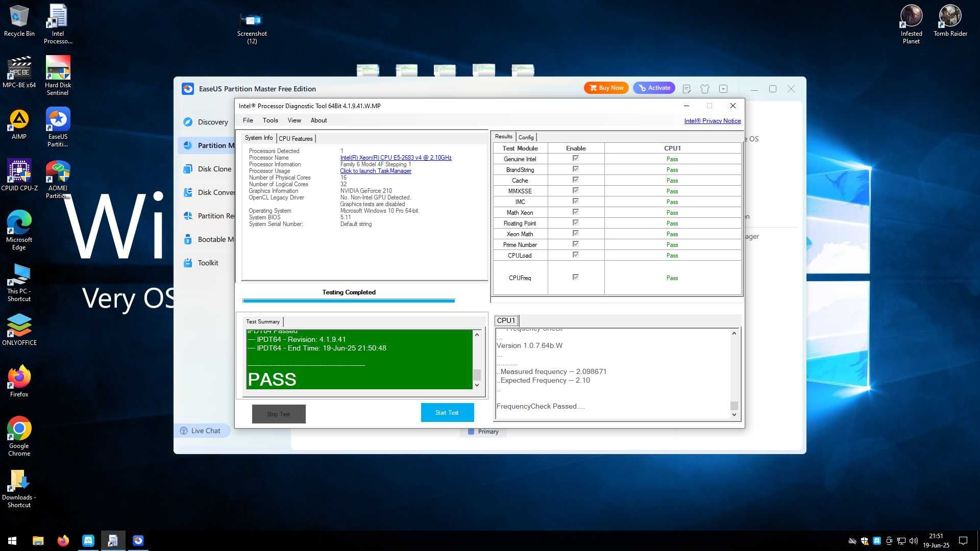Click the Start Test button
980x551 pixels.
(447, 412)
